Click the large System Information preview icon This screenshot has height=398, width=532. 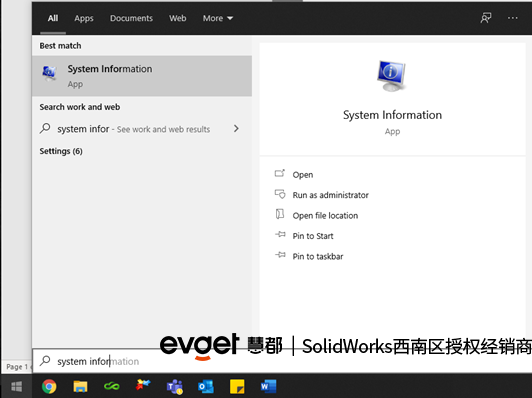[x=392, y=76]
